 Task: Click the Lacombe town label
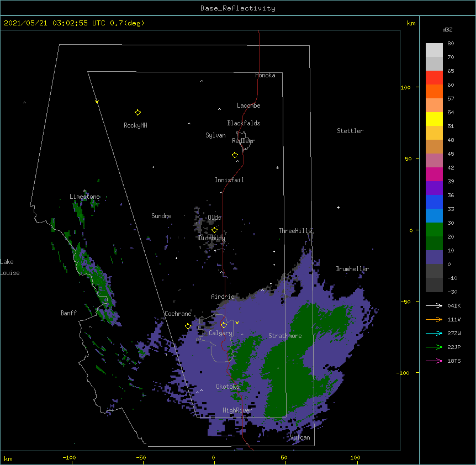point(248,105)
